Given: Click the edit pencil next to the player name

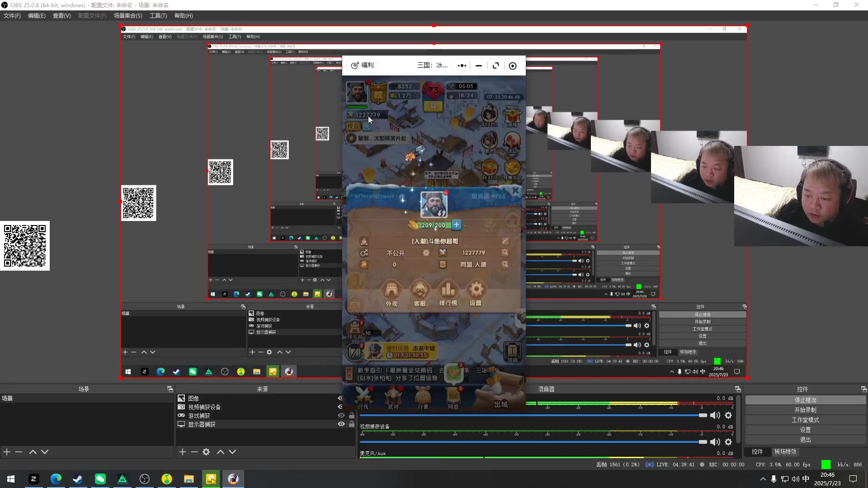Looking at the screenshot, I should click(x=505, y=241).
